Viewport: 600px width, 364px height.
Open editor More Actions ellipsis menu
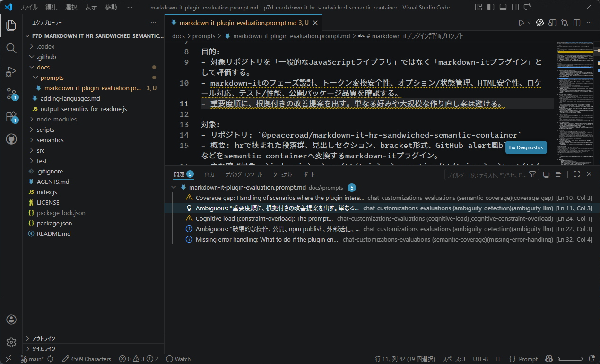pos(589,23)
